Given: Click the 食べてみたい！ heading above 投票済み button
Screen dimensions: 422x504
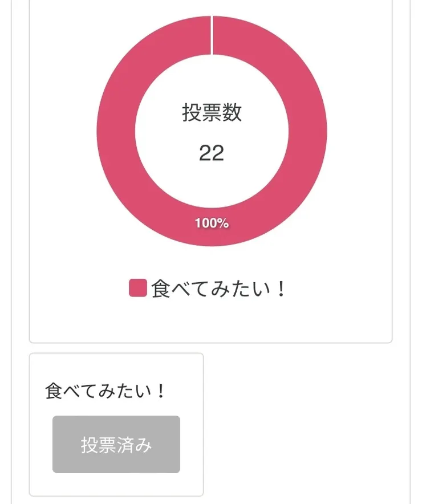Looking at the screenshot, I should pyautogui.click(x=105, y=392).
